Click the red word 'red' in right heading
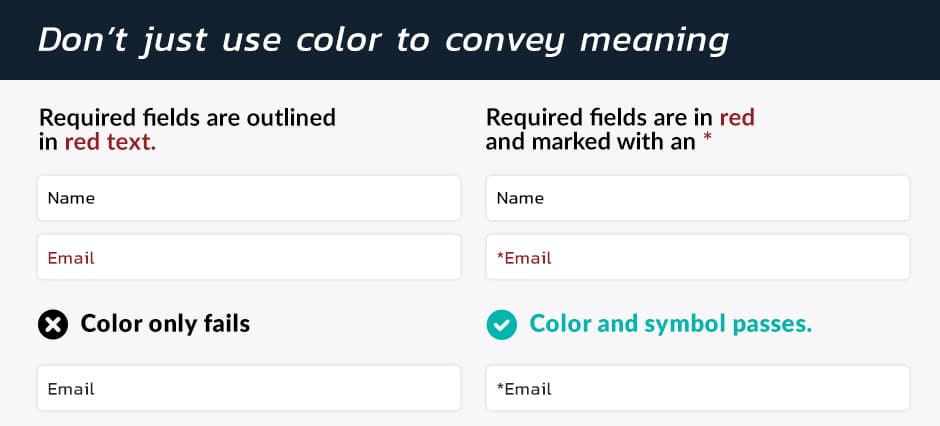Image resolution: width=940 pixels, height=426 pixels. pos(737,117)
